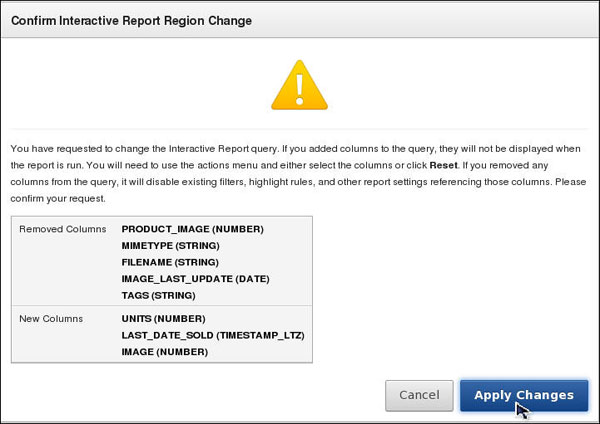The width and height of the screenshot is (600, 424).
Task: Click the UNITS (NUMBER) new column entry
Action: (166, 319)
